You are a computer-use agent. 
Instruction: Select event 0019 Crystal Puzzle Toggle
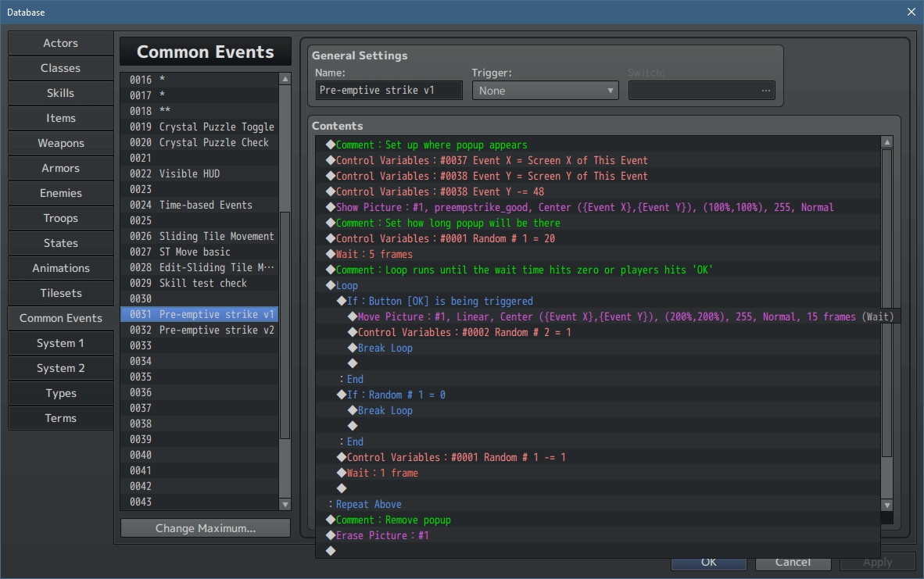pyautogui.click(x=199, y=127)
